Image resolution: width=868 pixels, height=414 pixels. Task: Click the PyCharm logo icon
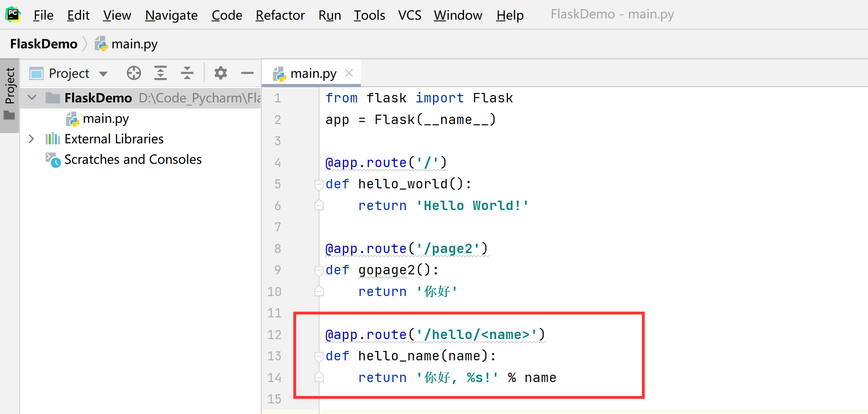pos(13,14)
